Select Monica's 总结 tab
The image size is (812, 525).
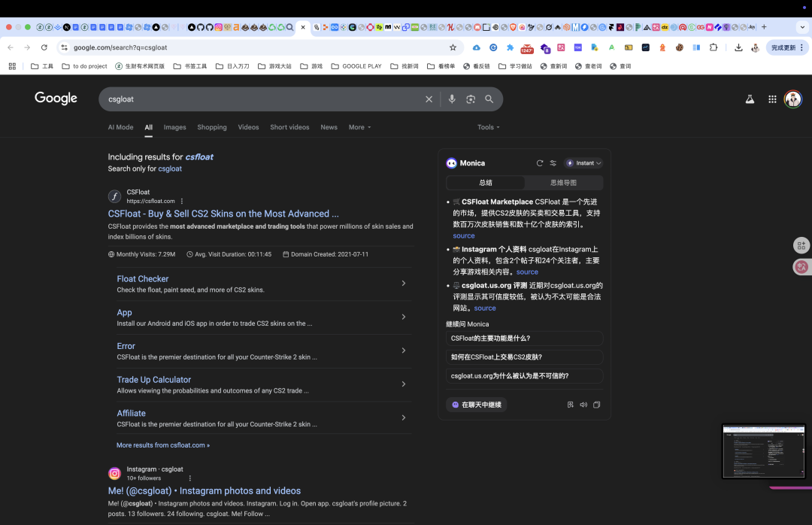485,183
